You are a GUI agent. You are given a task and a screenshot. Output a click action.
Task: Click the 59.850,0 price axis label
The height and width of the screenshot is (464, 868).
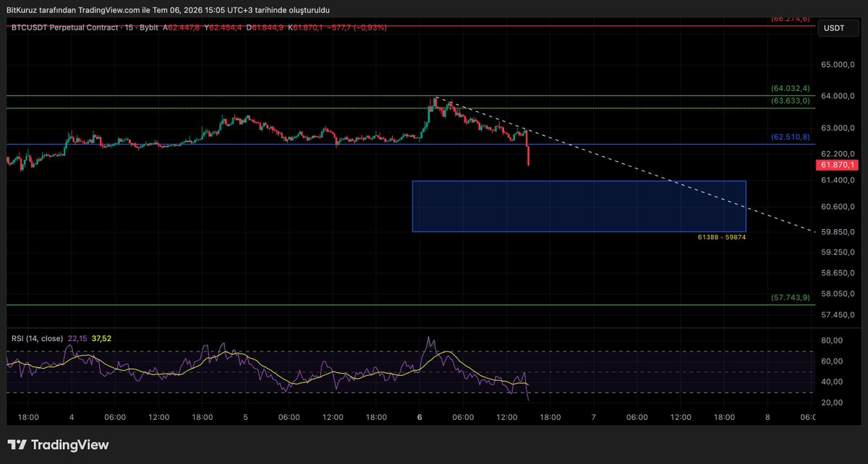tap(838, 232)
